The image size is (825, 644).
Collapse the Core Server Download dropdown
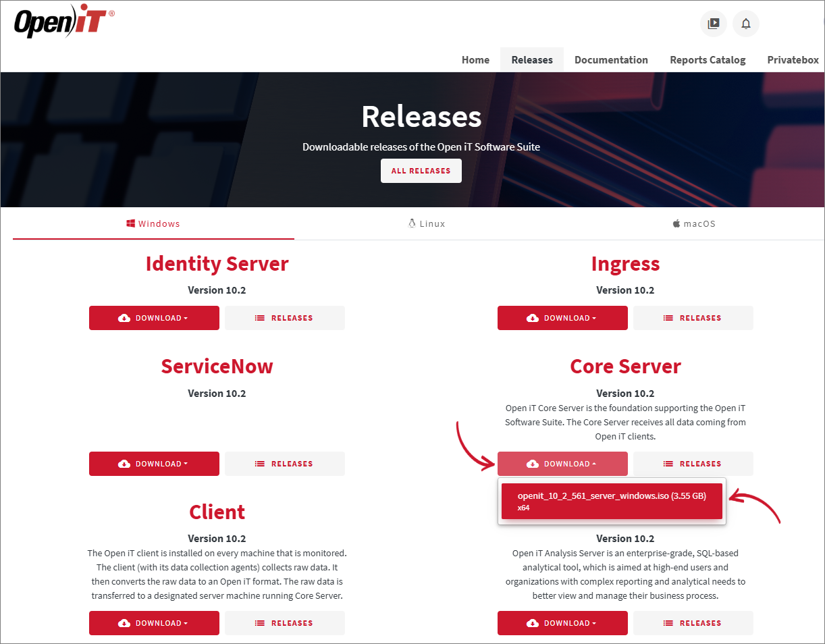(x=562, y=464)
